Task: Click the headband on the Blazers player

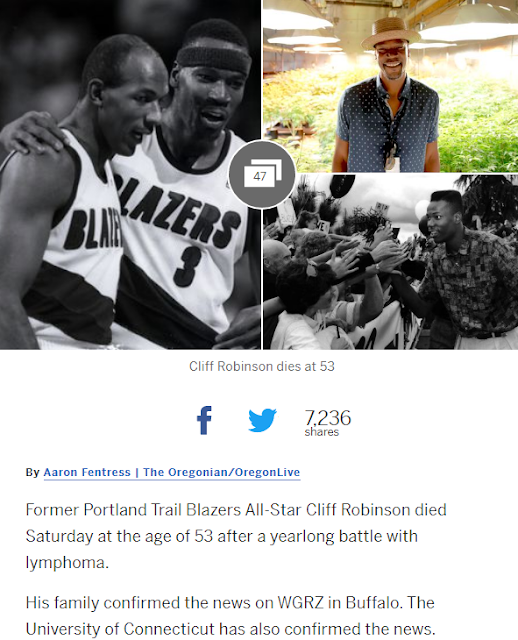Action: click(214, 59)
